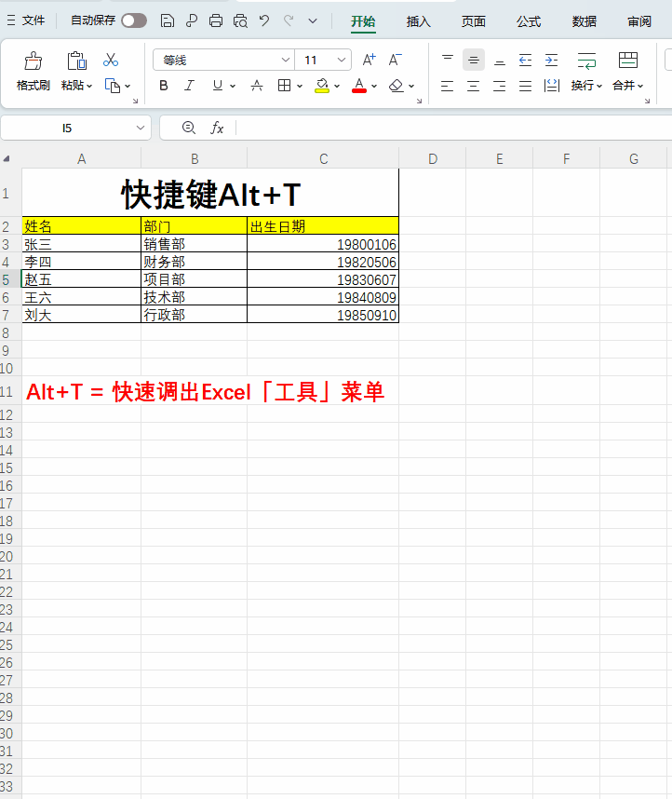Open print preview icon
The width and height of the screenshot is (672, 799).
(240, 20)
